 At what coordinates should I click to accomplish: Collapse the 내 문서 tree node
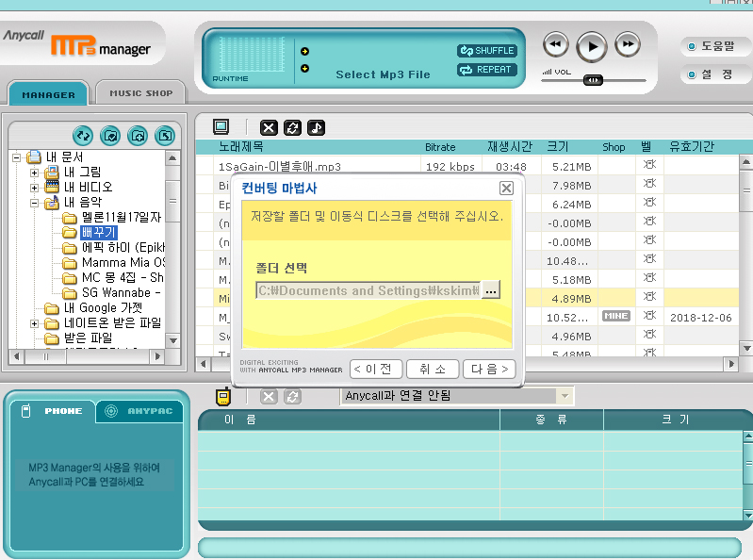16,157
